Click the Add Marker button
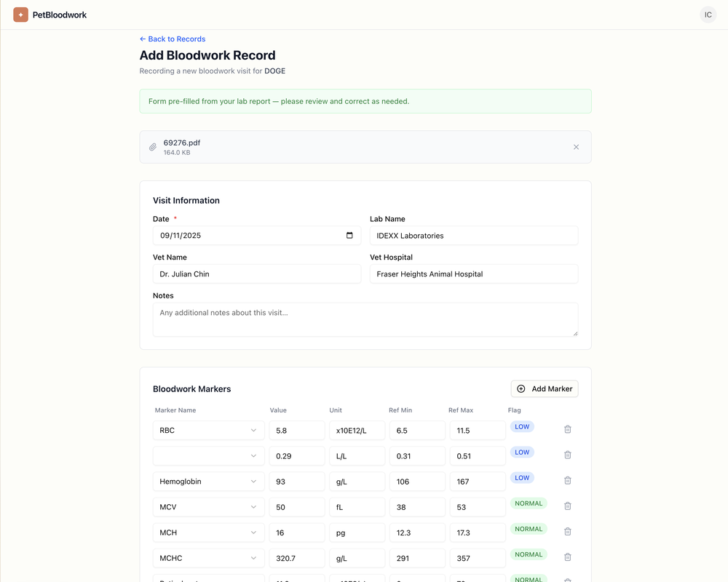This screenshot has height=582, width=728. click(x=545, y=389)
